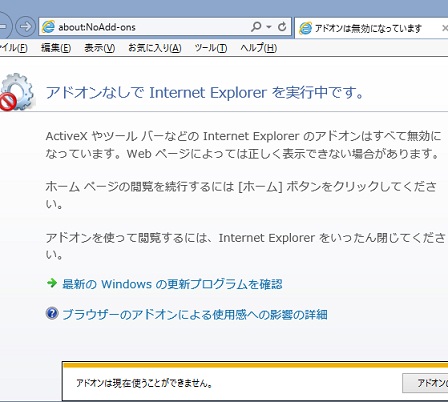Click the disabled add-ons gear icon

point(17,92)
